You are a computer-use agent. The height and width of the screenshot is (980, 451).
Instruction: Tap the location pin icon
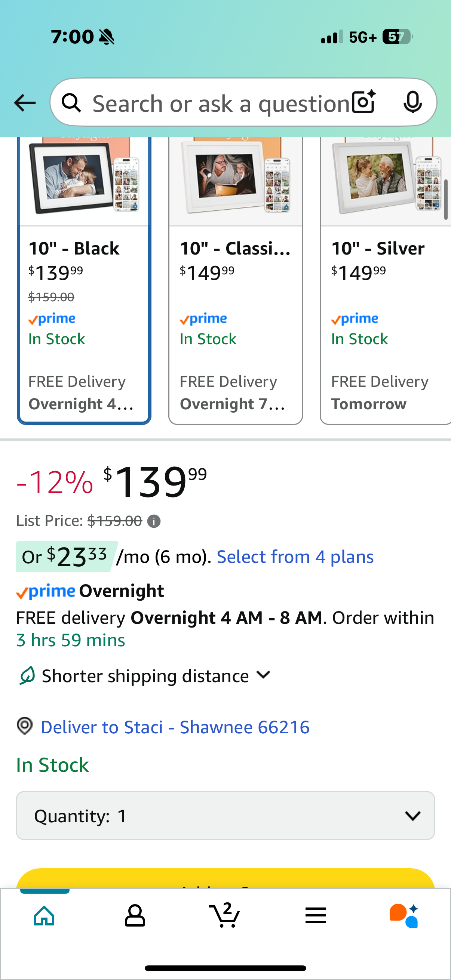[x=25, y=726]
